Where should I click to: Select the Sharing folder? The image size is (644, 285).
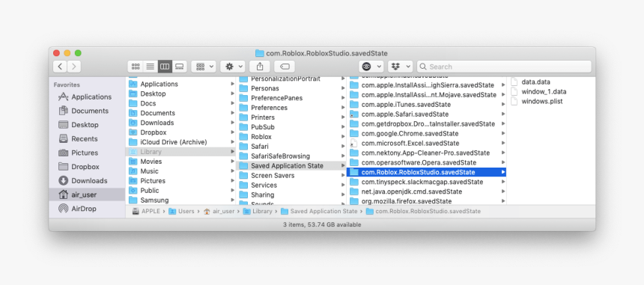291,194
